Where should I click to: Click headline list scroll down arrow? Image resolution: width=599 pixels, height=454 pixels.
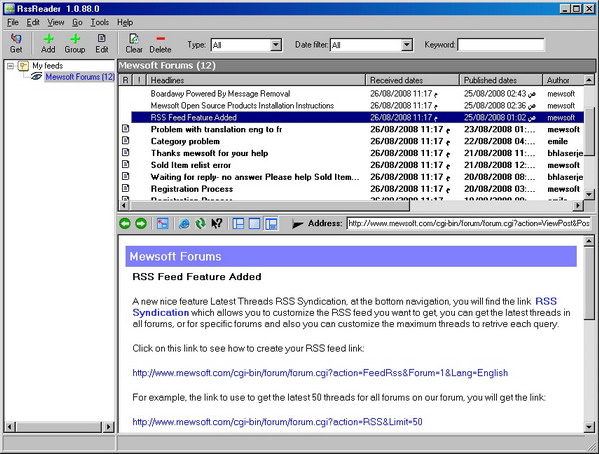589,195
